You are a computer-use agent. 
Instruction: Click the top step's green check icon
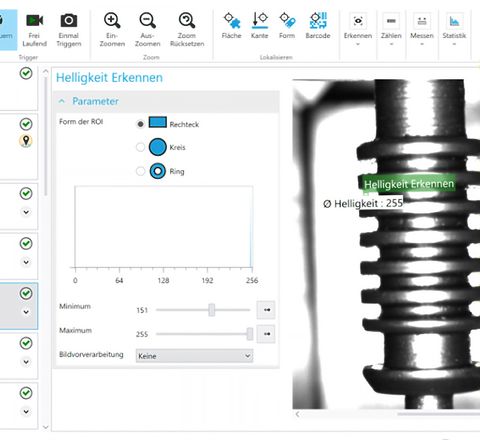point(26,73)
